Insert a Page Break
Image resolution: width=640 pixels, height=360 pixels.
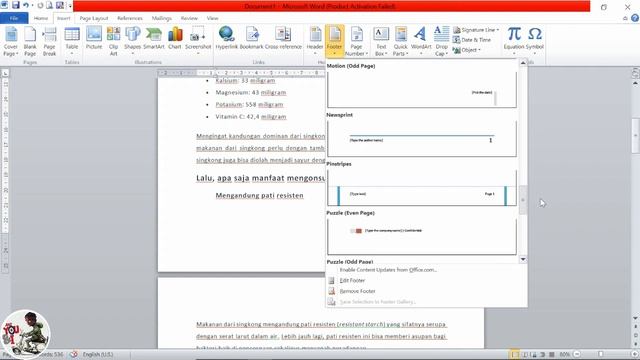click(x=49, y=42)
